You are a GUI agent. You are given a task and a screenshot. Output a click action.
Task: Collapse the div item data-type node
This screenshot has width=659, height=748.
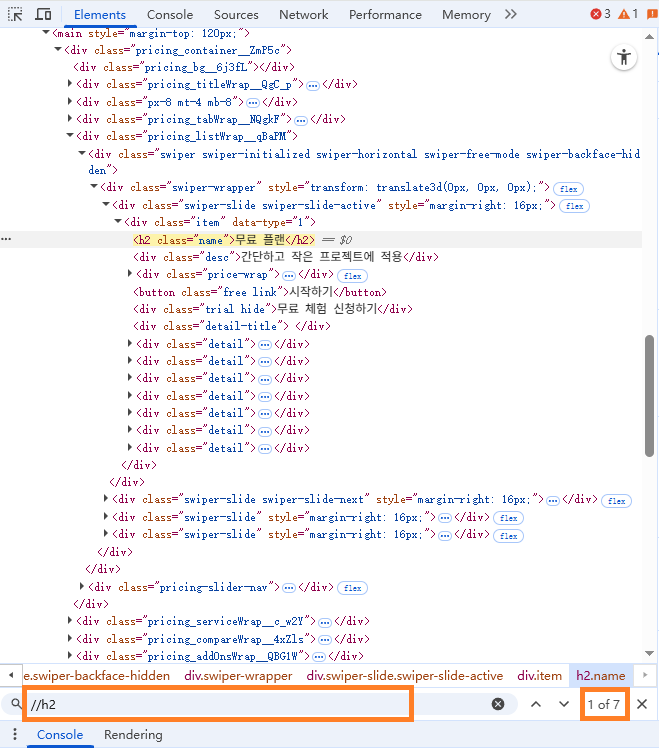click(118, 222)
